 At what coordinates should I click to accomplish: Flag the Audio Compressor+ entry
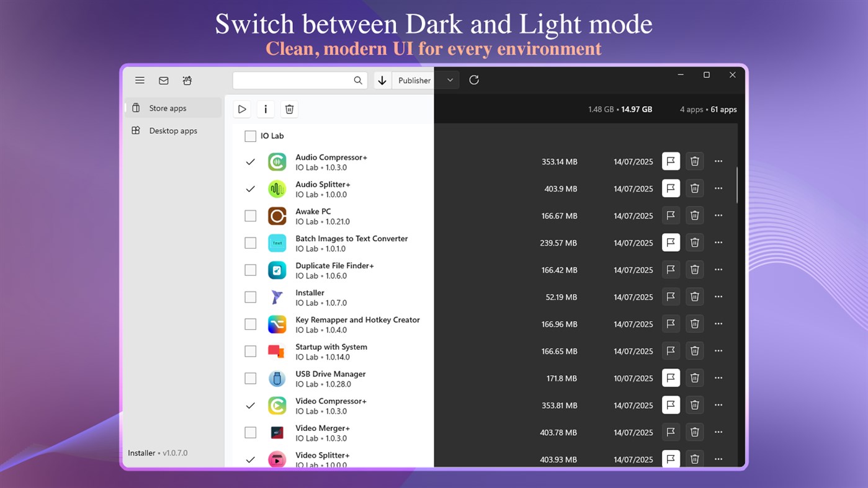[x=671, y=161]
